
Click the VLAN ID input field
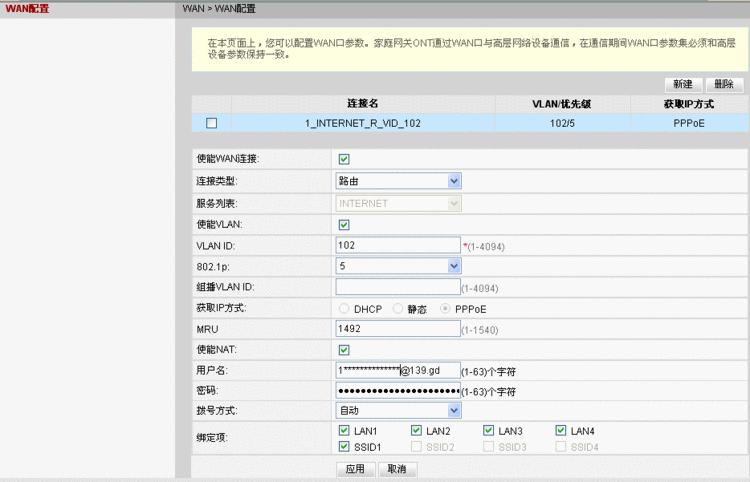click(x=398, y=245)
